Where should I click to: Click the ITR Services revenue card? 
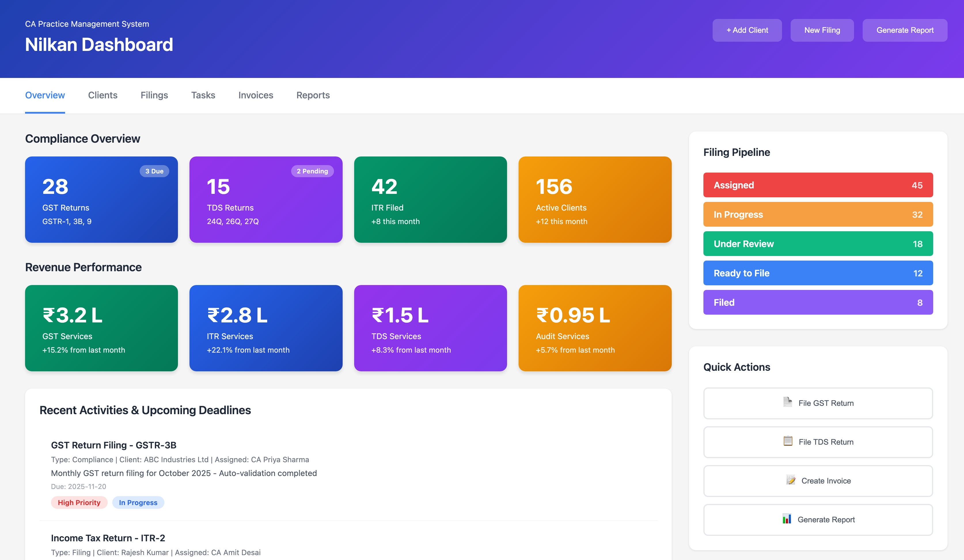(x=266, y=328)
